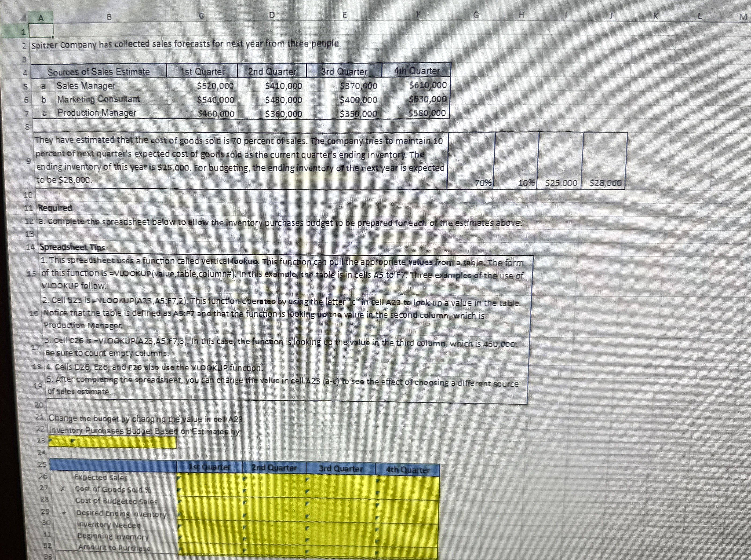The image size is (751, 560).
Task: Click the $370,000 3rd Quarter cell
Action: (344, 86)
